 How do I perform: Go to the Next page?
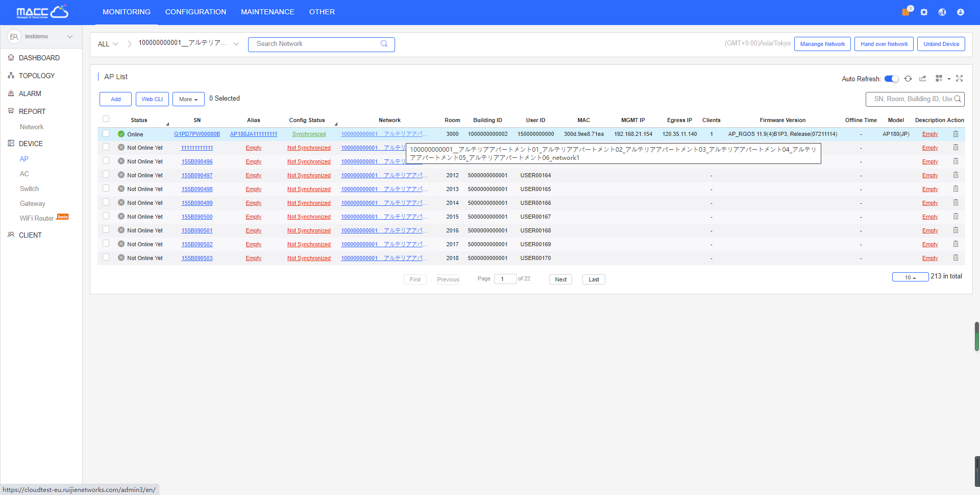pos(560,279)
